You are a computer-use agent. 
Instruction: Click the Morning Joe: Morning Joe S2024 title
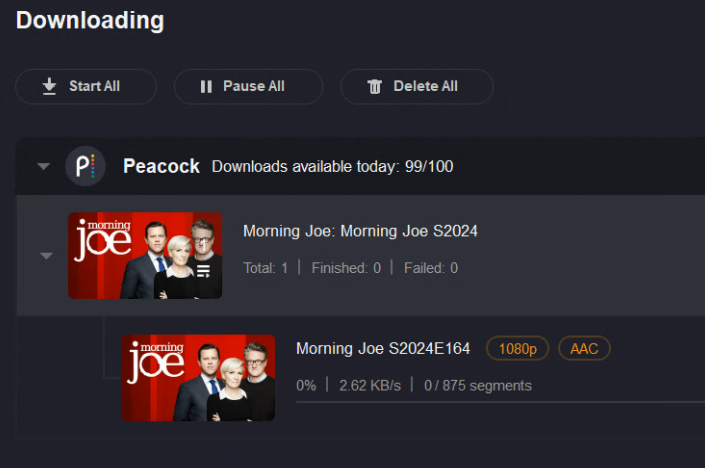(360, 231)
